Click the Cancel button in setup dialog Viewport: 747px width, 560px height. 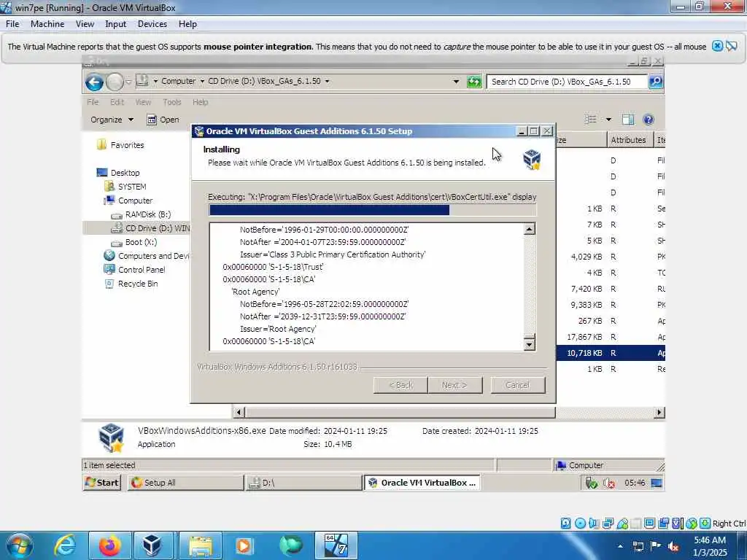[517, 385]
